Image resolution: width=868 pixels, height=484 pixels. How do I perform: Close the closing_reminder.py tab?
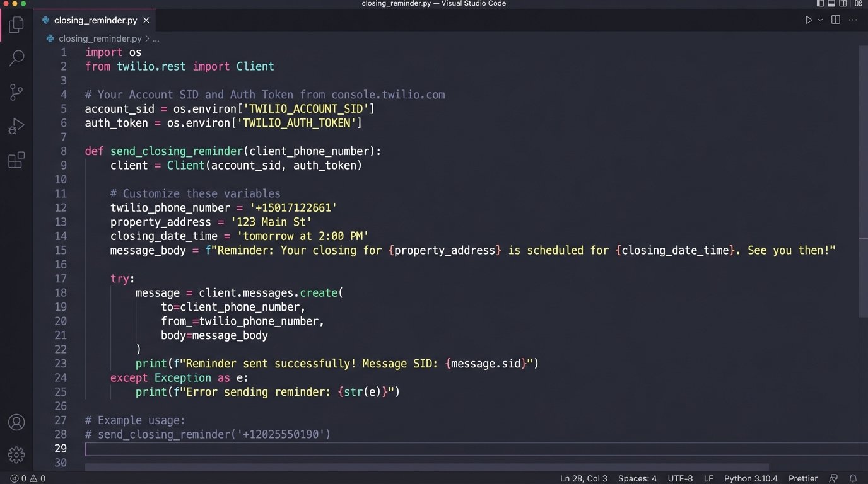click(x=146, y=20)
